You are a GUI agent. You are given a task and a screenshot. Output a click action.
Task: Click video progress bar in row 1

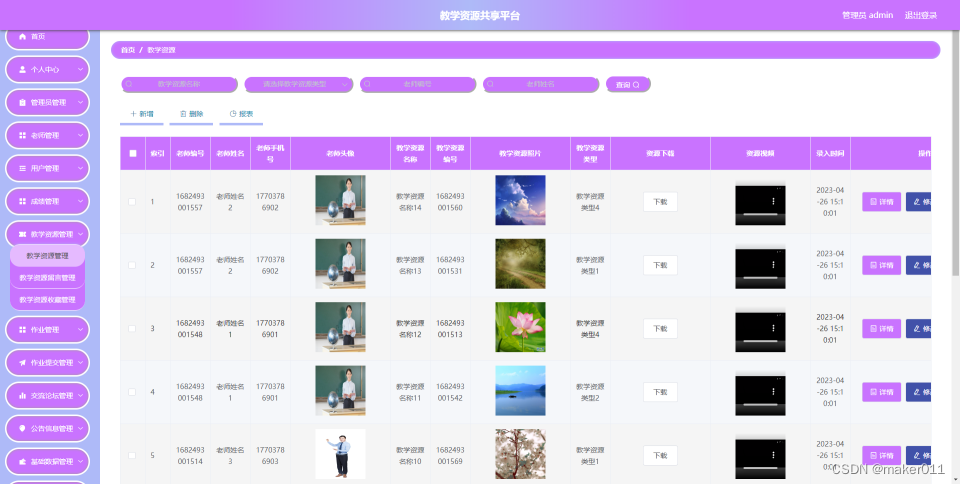click(x=760, y=214)
